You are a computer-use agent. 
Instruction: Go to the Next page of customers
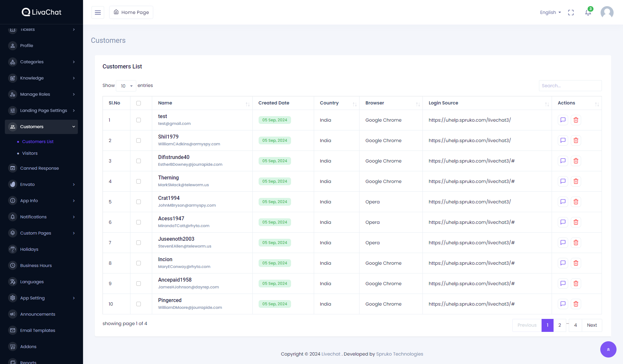coord(592,325)
